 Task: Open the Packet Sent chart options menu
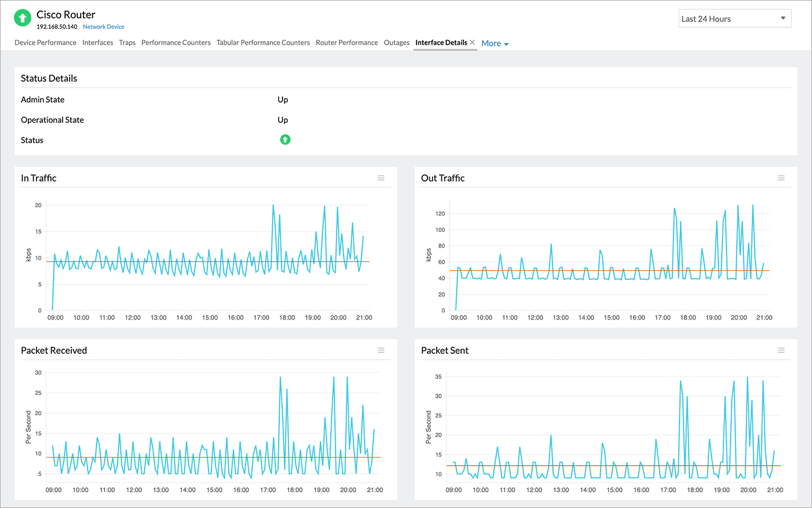pos(781,350)
